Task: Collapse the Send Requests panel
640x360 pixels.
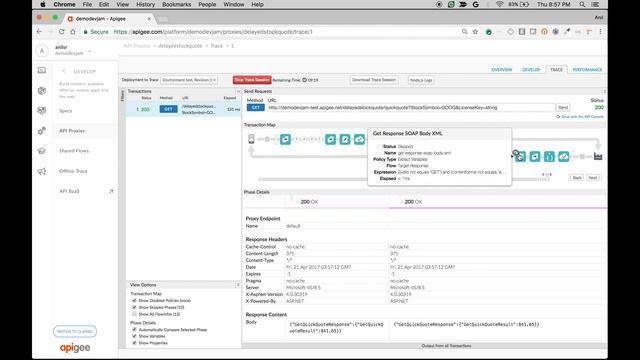Action: click(x=604, y=91)
